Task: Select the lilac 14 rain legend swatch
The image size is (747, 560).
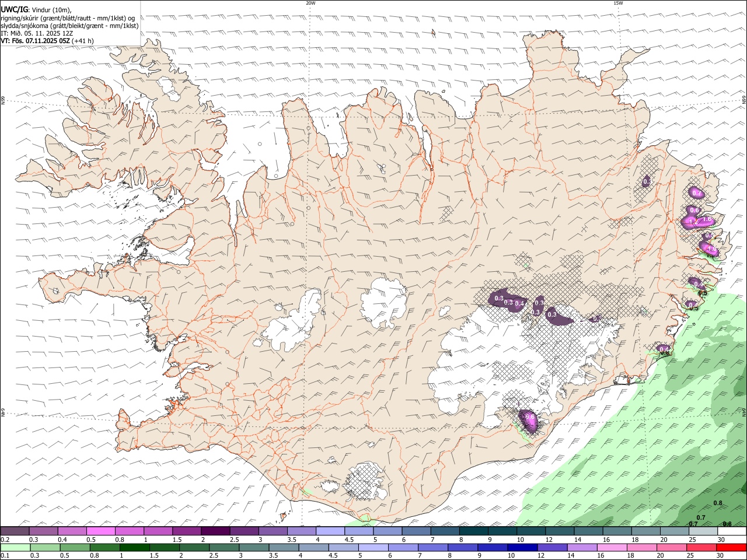Action: [x=581, y=547]
